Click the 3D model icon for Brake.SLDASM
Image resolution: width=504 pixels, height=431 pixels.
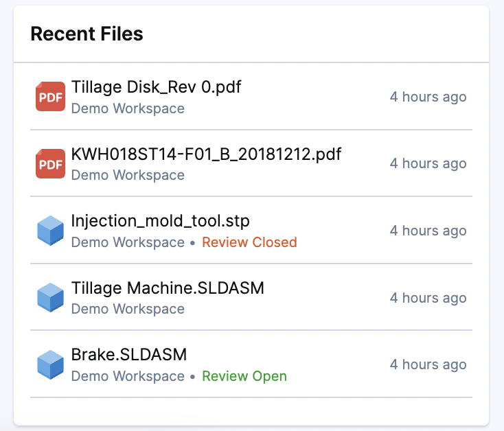(x=50, y=364)
